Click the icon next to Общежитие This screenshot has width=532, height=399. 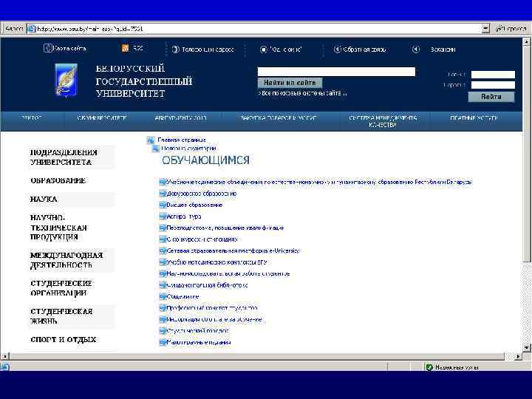[x=163, y=296]
